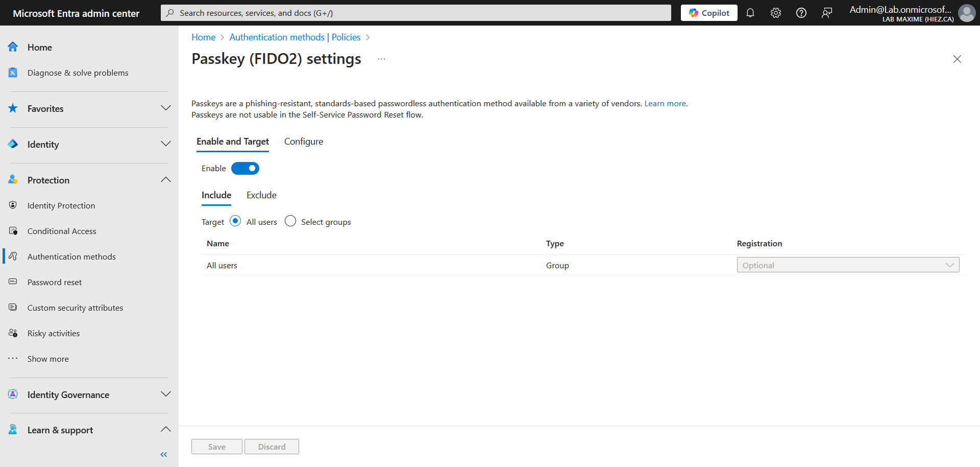Screen dimensions: 980x467
Task: Open the settings gear in header
Action: pos(776,13)
